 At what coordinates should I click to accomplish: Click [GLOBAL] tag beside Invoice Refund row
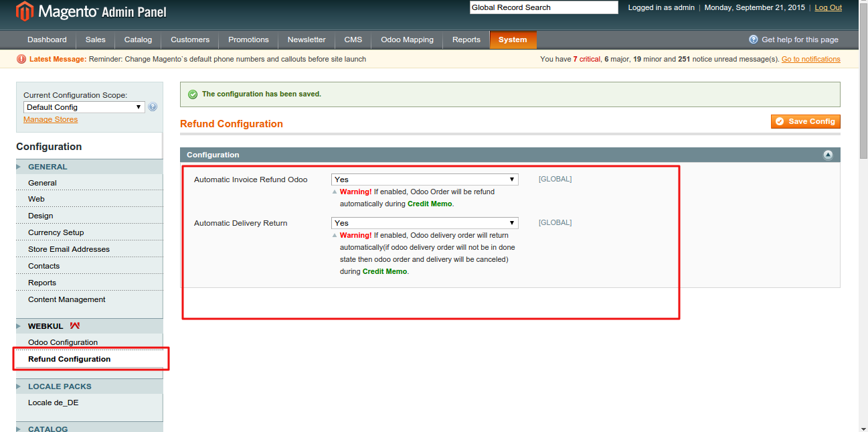(555, 179)
